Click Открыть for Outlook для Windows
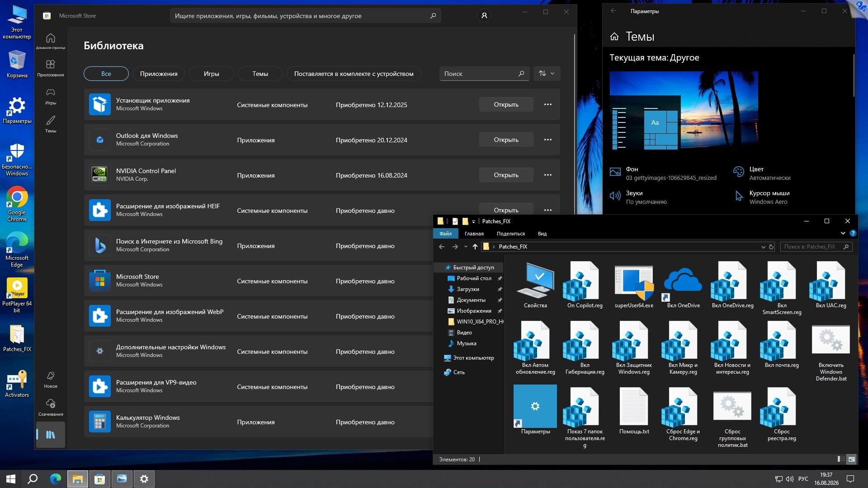The height and width of the screenshot is (488, 868). tap(506, 140)
